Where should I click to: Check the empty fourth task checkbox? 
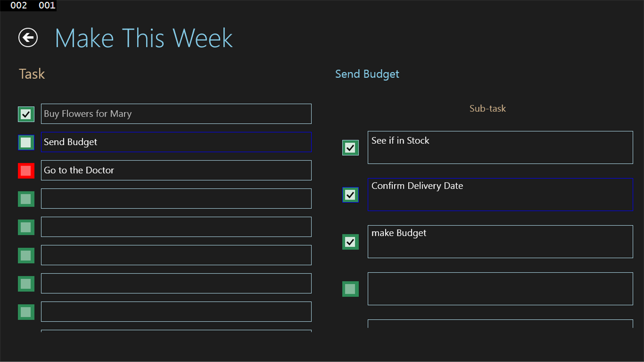pyautogui.click(x=26, y=199)
